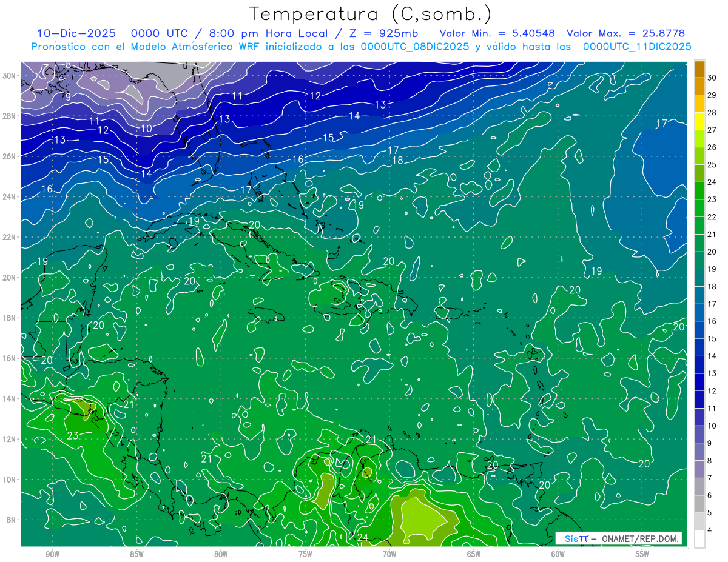This screenshot has width=728, height=562.
Task: Click the '80W' longitude axis label
Action: 221,554
